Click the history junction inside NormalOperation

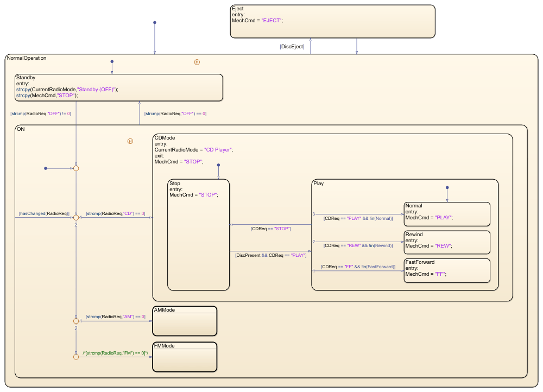(198, 62)
